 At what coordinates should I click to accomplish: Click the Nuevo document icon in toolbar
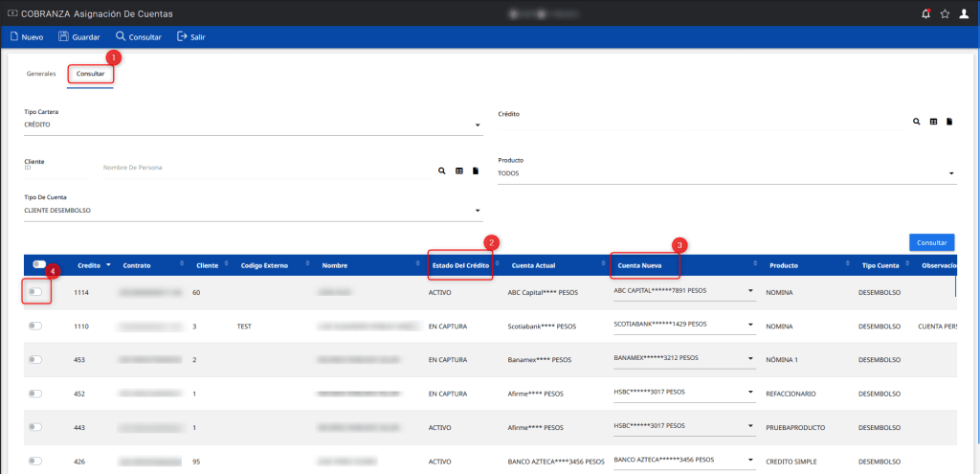pos(14,37)
